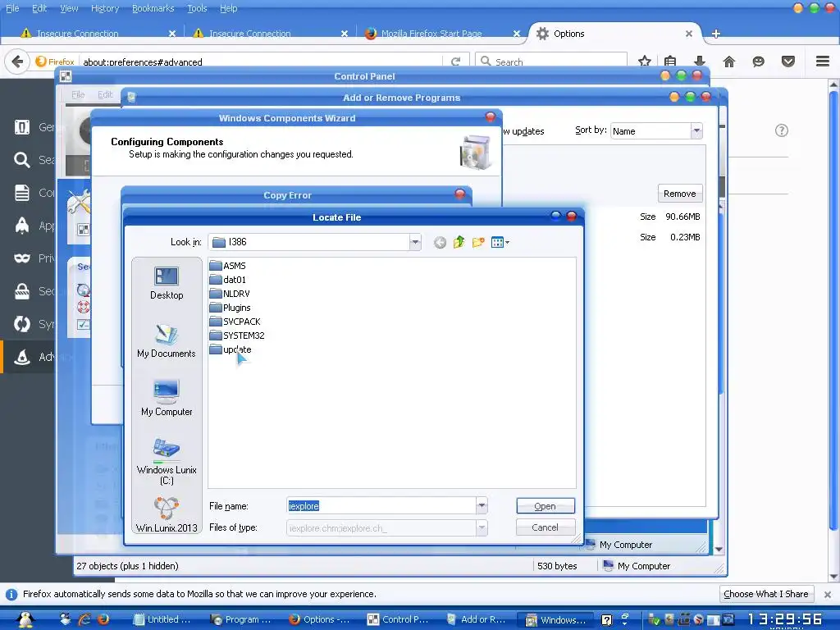Screen dimensions: 840x630
Task: Open the Firefox File menu
Action: [x=12, y=8]
